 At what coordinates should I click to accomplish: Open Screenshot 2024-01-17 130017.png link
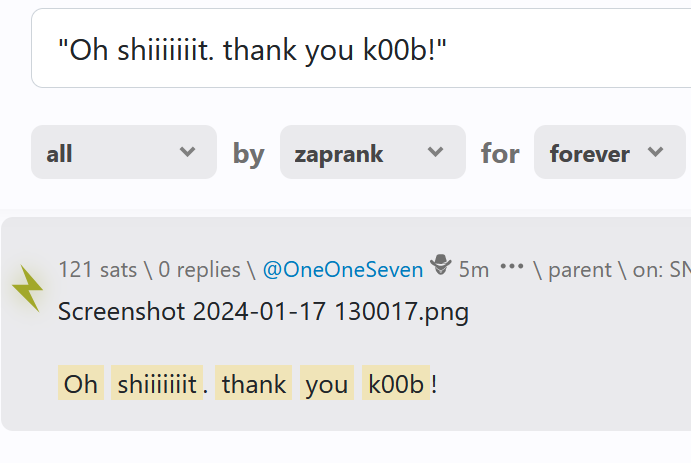[263, 311]
